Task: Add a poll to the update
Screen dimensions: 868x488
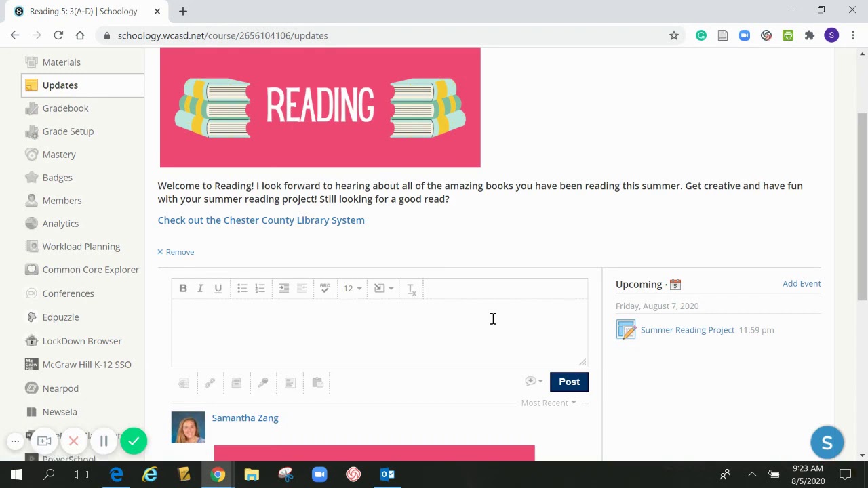Action: click(x=290, y=383)
